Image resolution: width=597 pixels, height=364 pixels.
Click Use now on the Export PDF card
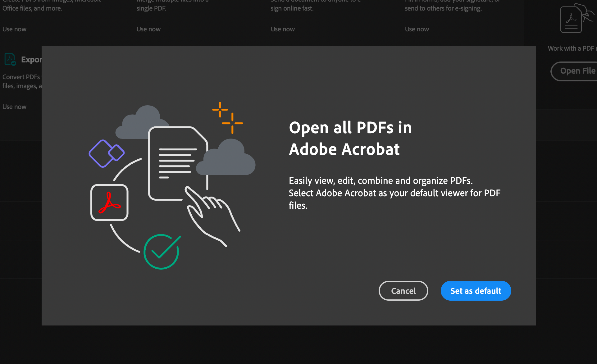click(14, 107)
